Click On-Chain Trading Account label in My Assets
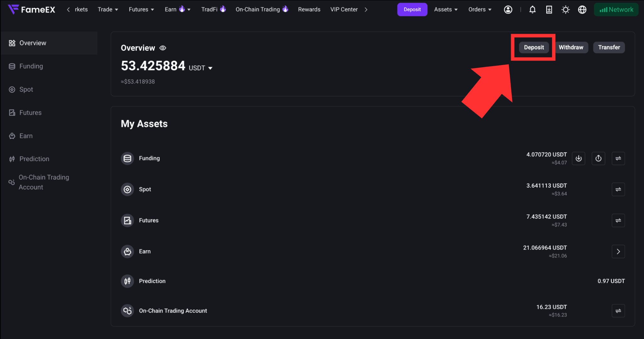The height and width of the screenshot is (339, 644). (x=173, y=311)
